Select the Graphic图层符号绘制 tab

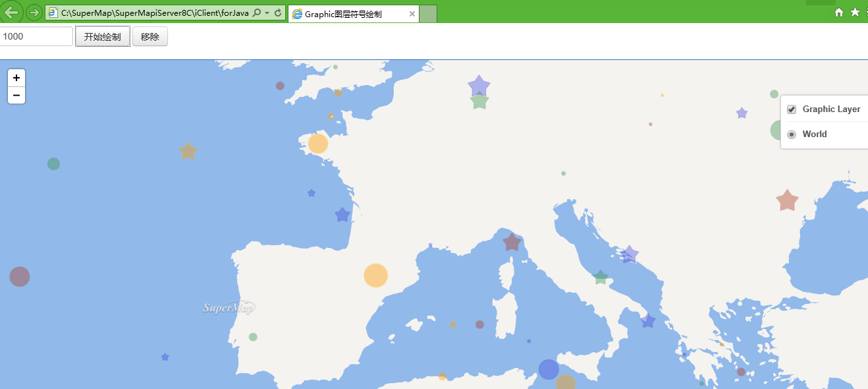coord(353,14)
